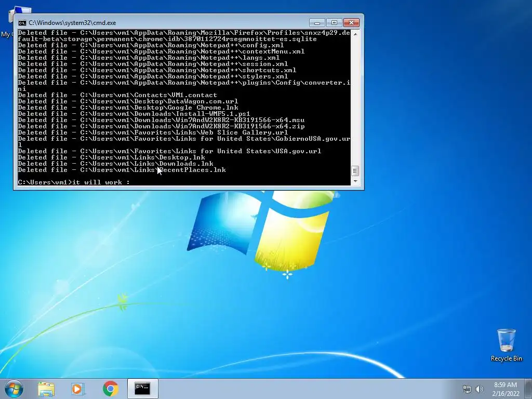Click the Google Chrome.lnk deleted line
Screen dimensions: 532x399
pyautogui.click(x=128, y=108)
